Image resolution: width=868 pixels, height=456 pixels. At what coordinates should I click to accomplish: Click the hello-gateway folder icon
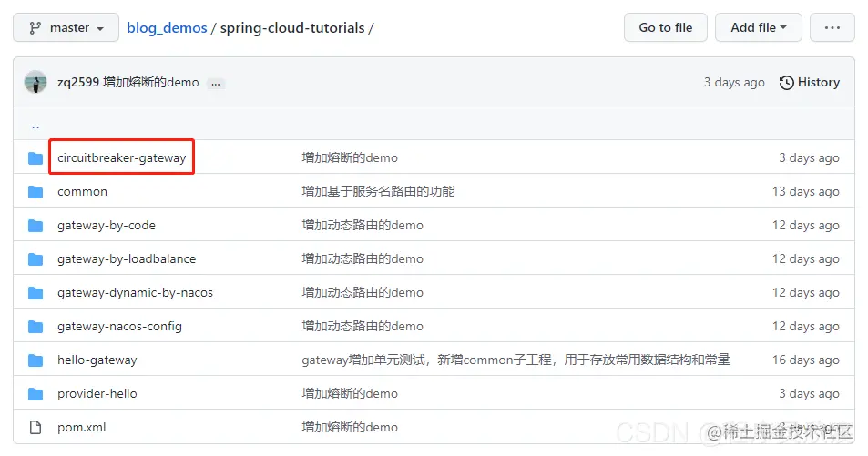[36, 360]
